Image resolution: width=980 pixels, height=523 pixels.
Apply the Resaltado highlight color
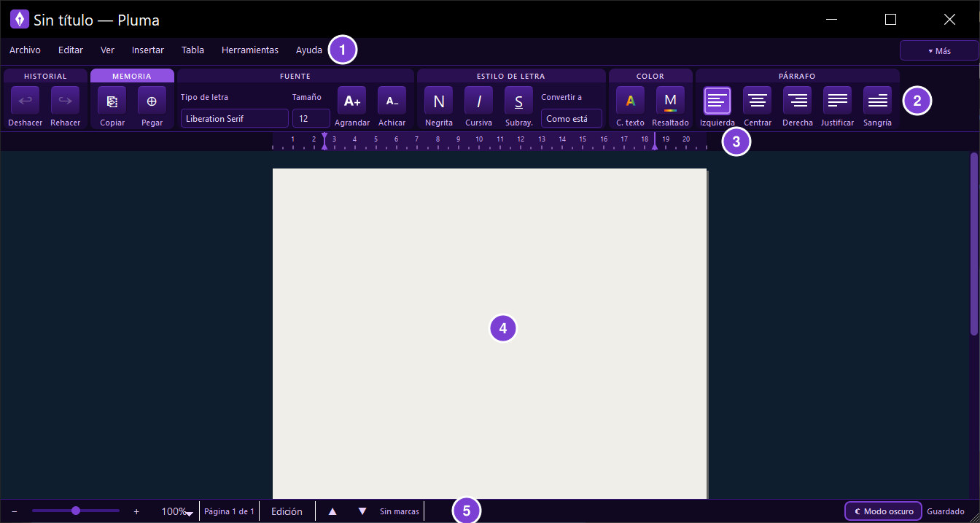670,101
